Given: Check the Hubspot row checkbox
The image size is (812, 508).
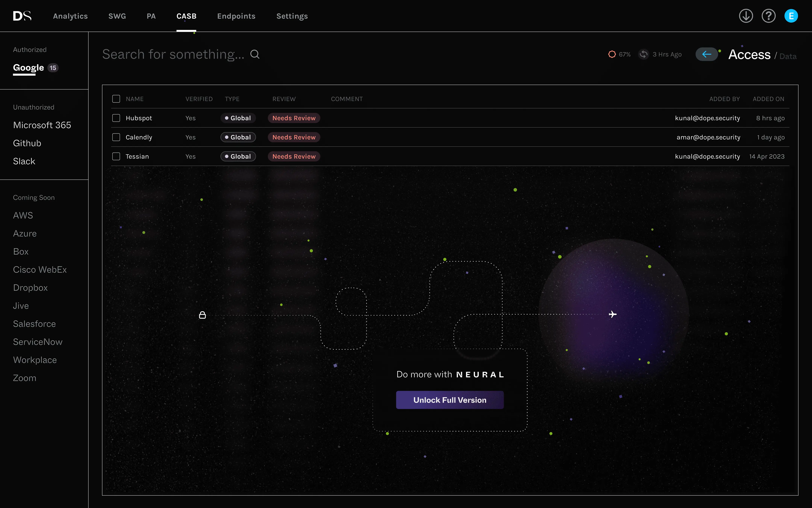Looking at the screenshot, I should click(116, 118).
